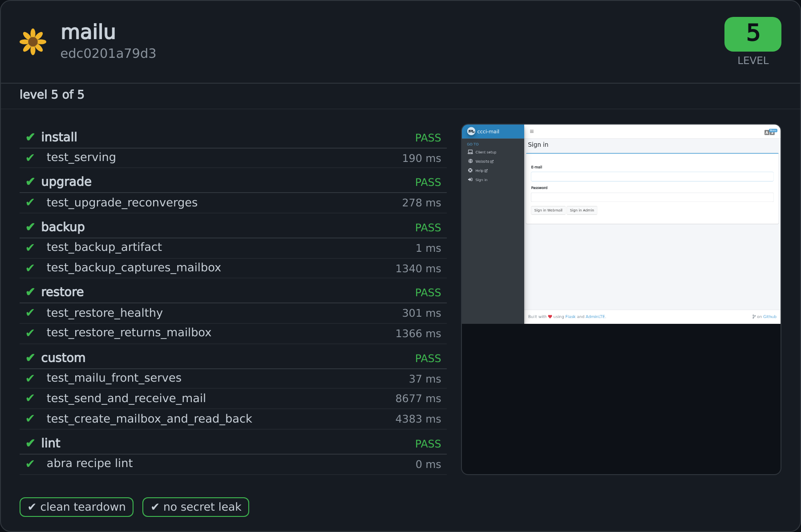Click the clean teardown badge
This screenshot has width=801, height=532.
click(77, 507)
